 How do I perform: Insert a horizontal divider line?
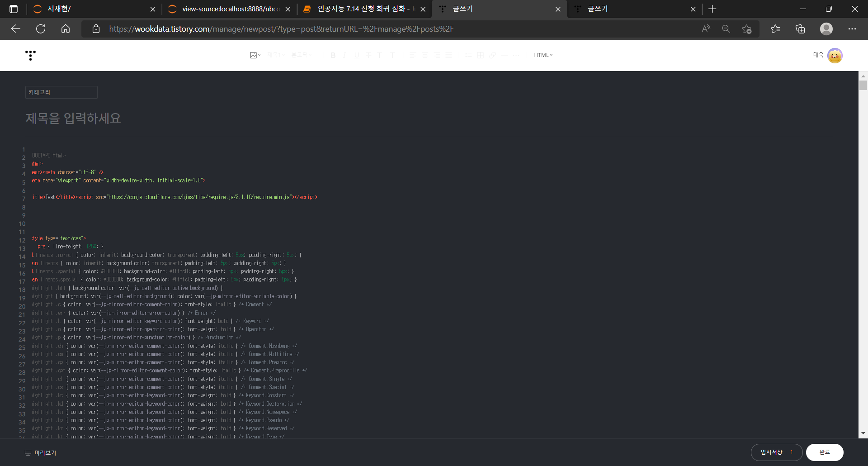coord(504,55)
